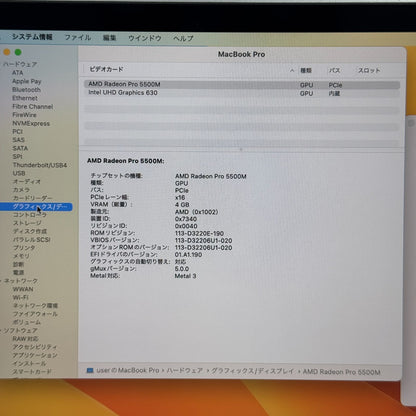Viewport: 416px width, 416px height.
Task: Click computer icon in path bar
Action: (x=90, y=371)
